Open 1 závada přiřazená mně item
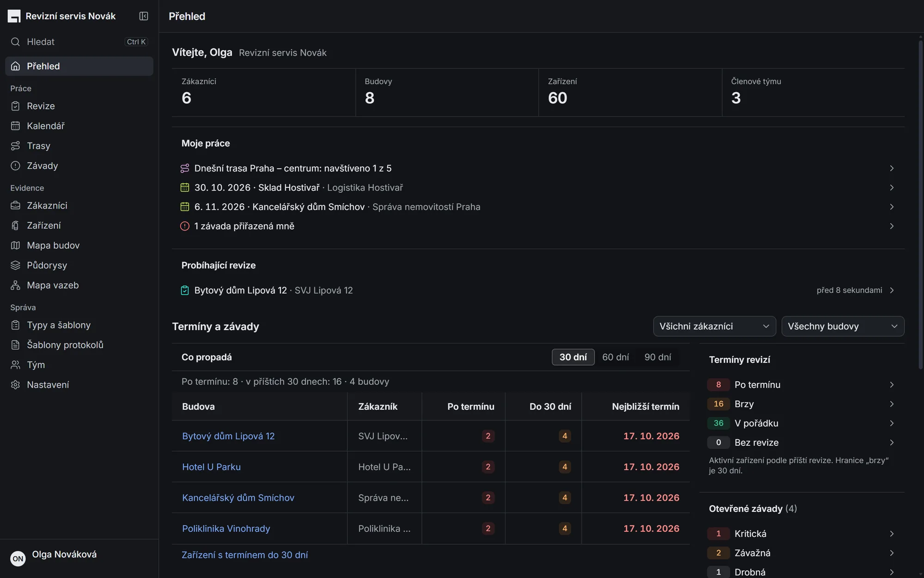Screen dimensions: 924x578 pyautogui.click(x=538, y=226)
